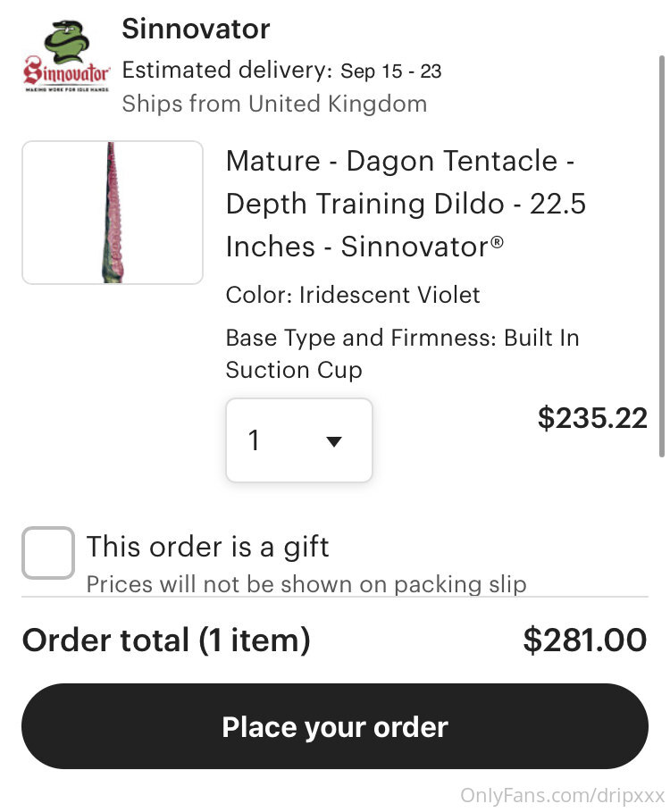Click 'Ships from United Kingdom' text
670x812 pixels.
tap(274, 104)
